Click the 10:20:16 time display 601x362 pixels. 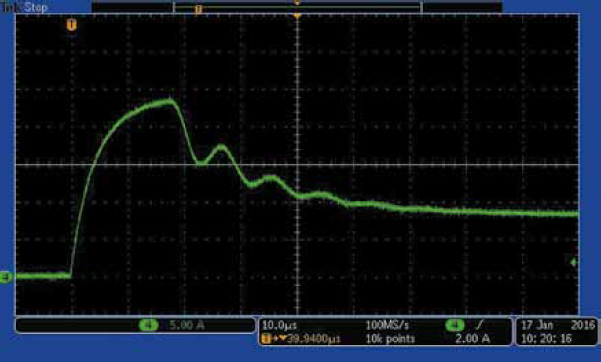pyautogui.click(x=546, y=339)
